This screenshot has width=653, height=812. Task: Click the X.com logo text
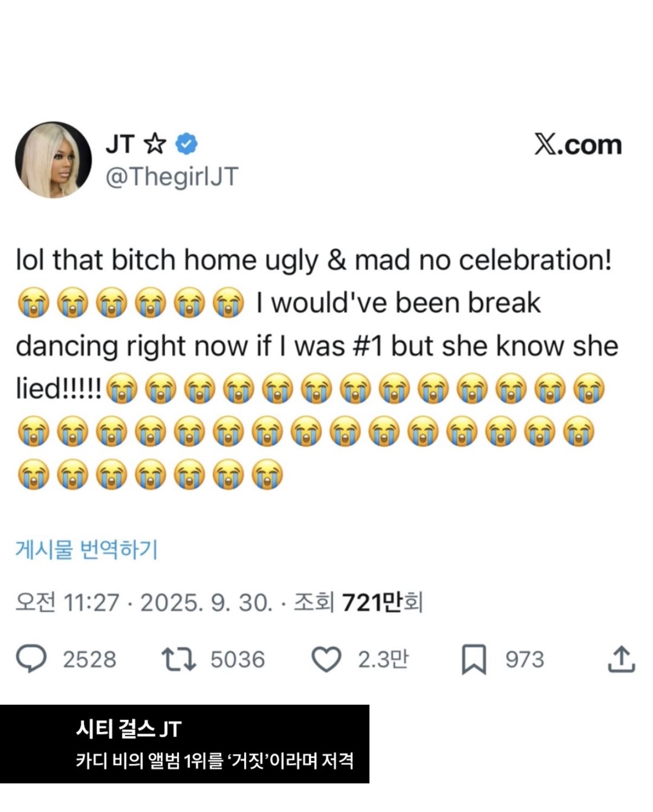[578, 144]
